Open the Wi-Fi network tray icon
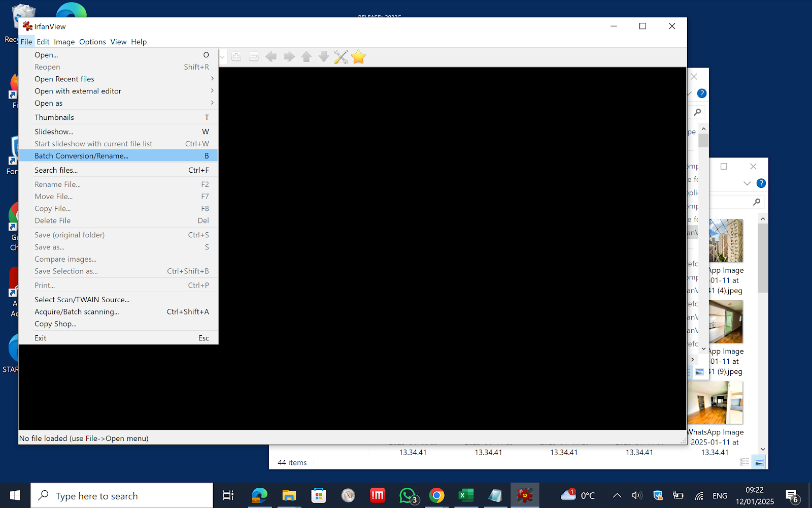Screen dimensions: 812x508 [699, 496]
